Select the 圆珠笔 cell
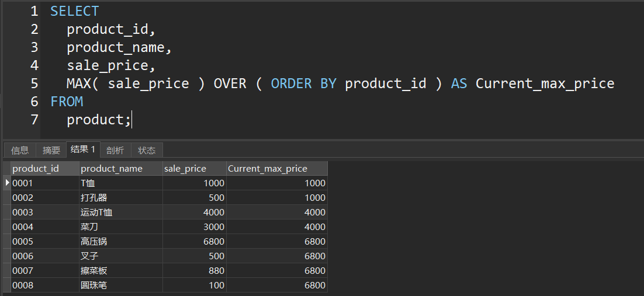 [x=94, y=285]
